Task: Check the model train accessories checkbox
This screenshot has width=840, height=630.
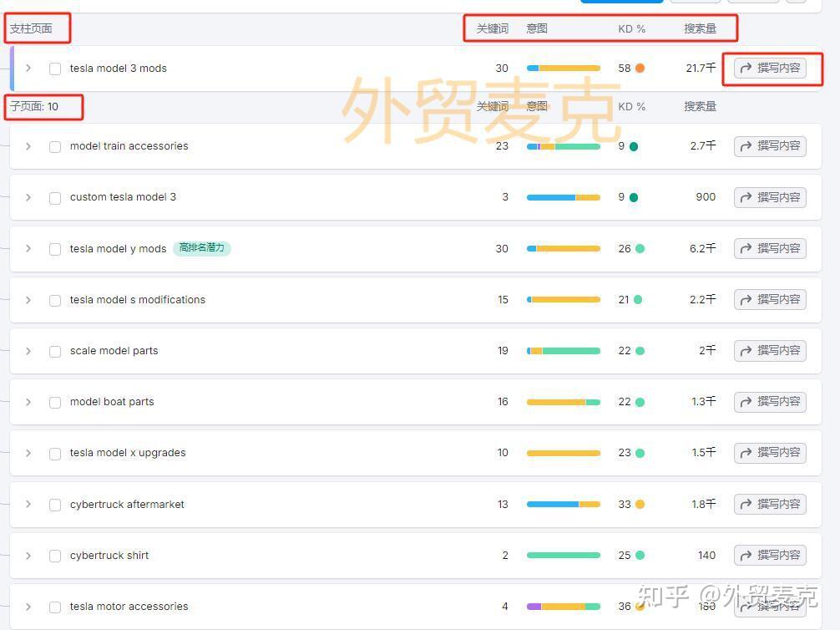Action: coord(54,147)
